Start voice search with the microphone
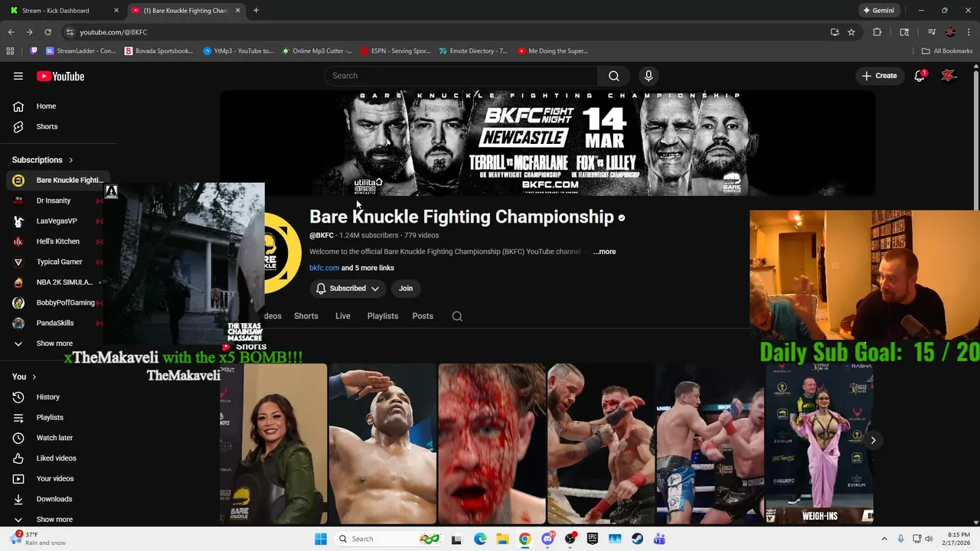Screen dimensions: 980x551 click(x=648, y=76)
